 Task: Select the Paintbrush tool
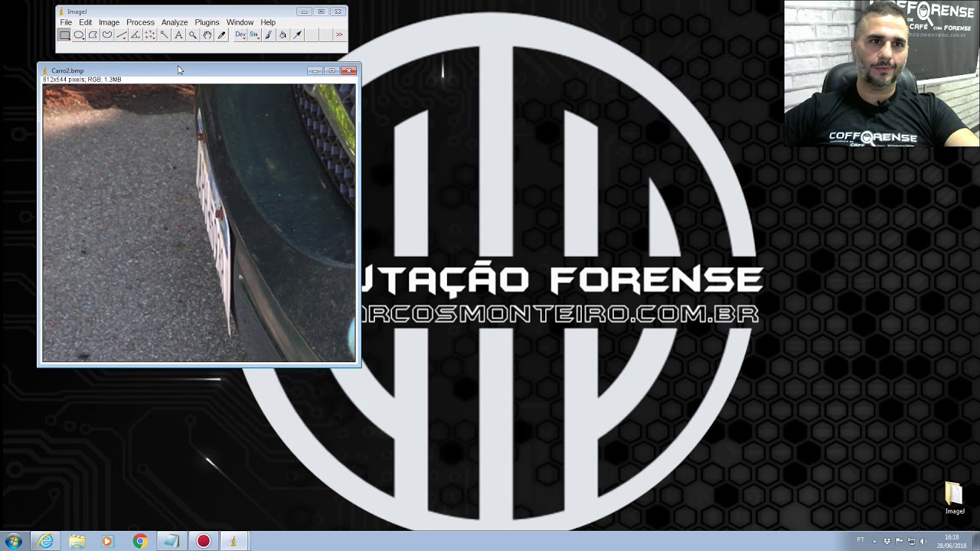click(x=268, y=35)
